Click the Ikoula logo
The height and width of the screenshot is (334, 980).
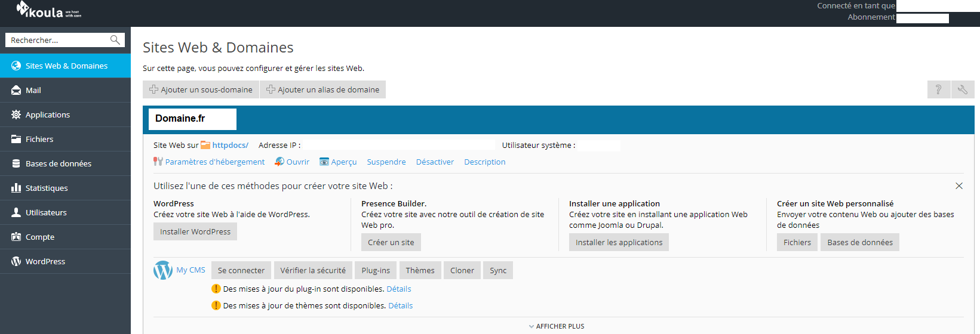coord(49,10)
